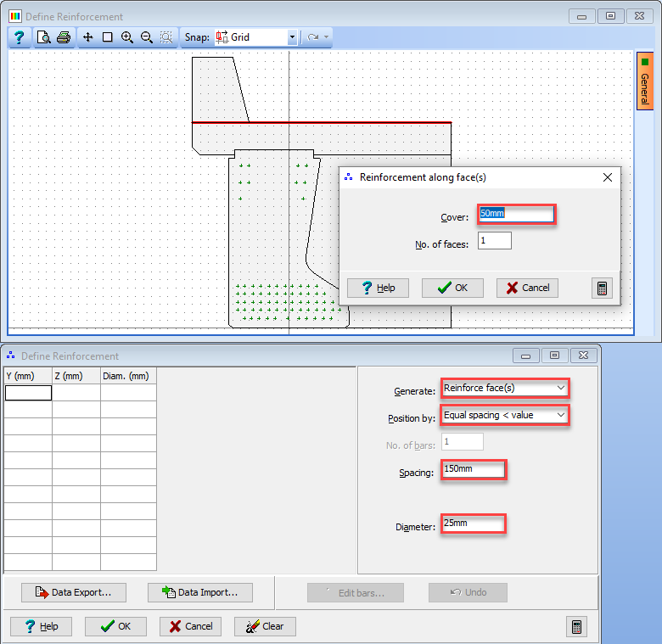Click OK in the lower Define Reinforcement window

tap(115, 626)
